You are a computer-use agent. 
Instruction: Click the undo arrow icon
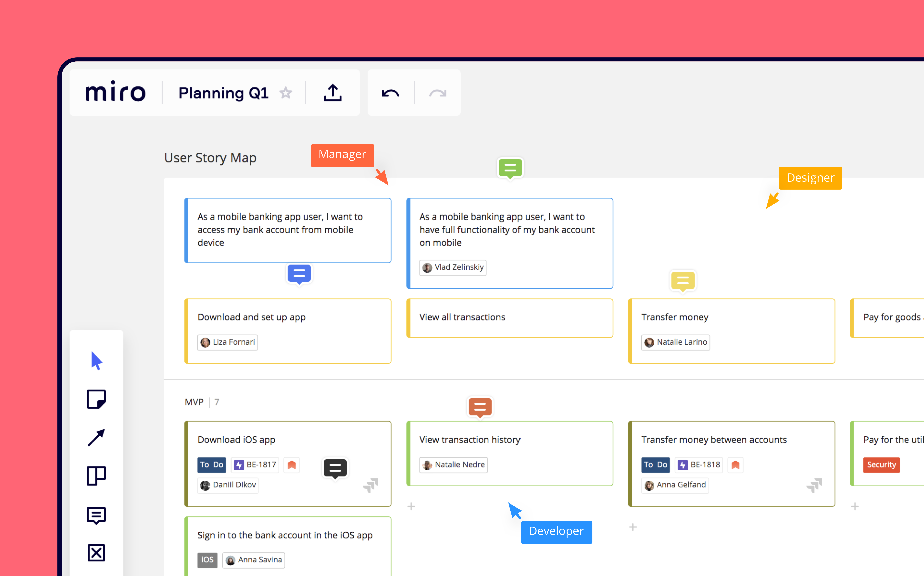click(390, 92)
